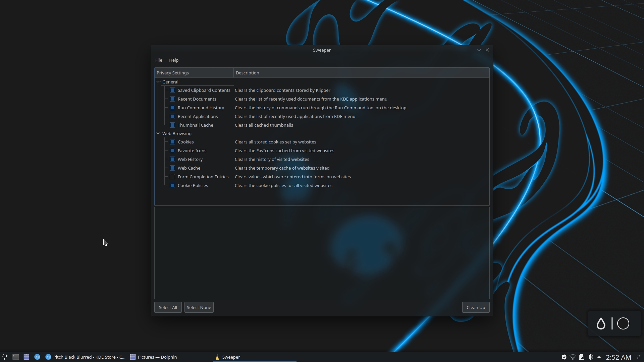Open the file manager launcher icon
This screenshot has height=362, width=644.
pos(26,357)
